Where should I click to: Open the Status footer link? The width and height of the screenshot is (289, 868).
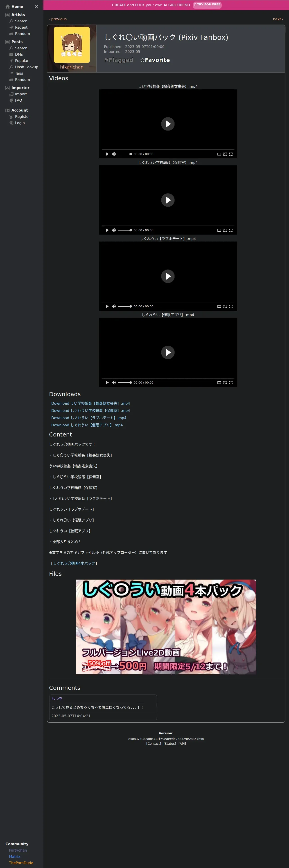(x=169, y=744)
